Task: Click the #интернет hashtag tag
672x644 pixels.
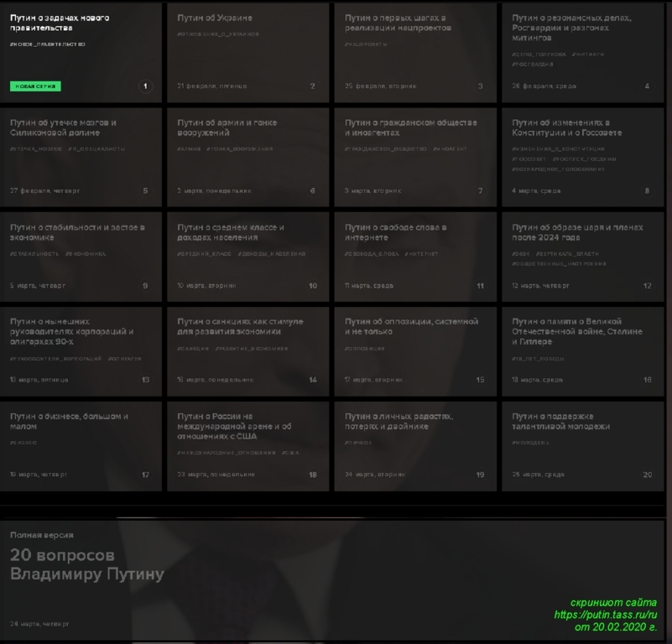Action: point(421,254)
